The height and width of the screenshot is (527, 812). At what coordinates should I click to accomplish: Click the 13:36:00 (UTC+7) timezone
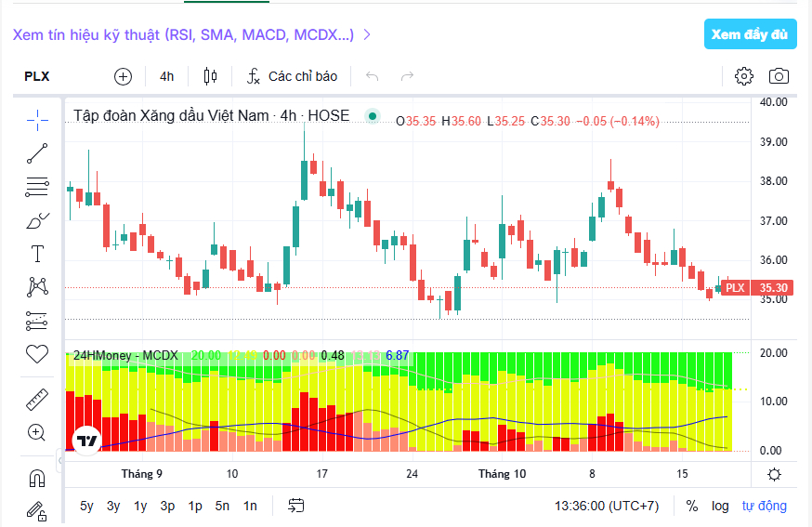pos(607,506)
